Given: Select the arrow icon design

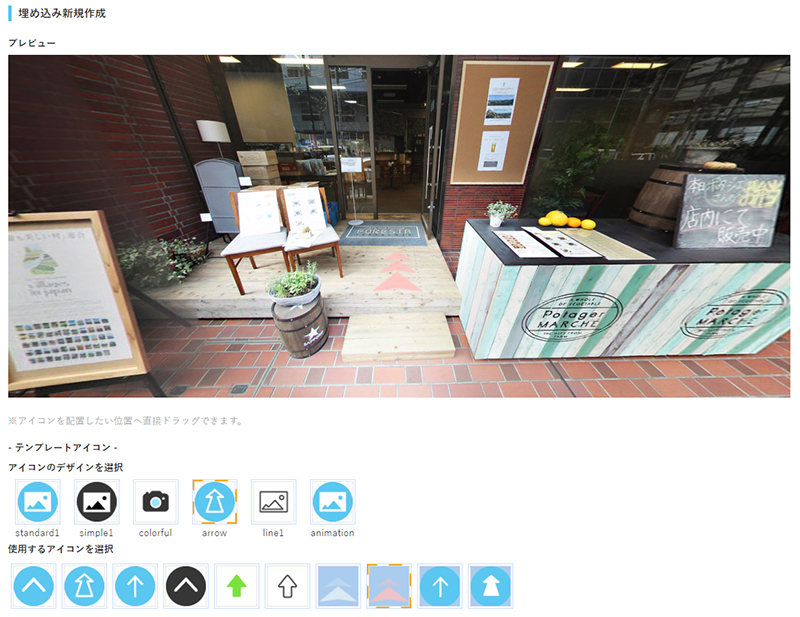Looking at the screenshot, I should pyautogui.click(x=214, y=502).
